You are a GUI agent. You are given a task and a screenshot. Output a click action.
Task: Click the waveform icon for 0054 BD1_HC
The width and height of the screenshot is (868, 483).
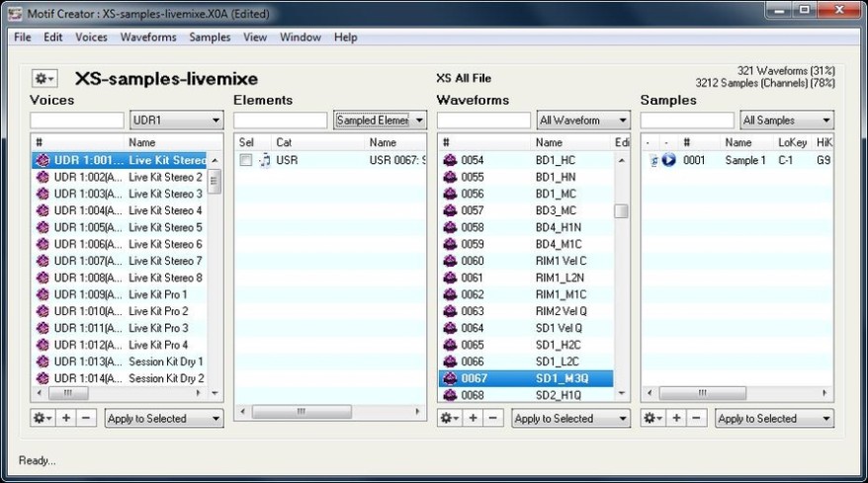450,160
